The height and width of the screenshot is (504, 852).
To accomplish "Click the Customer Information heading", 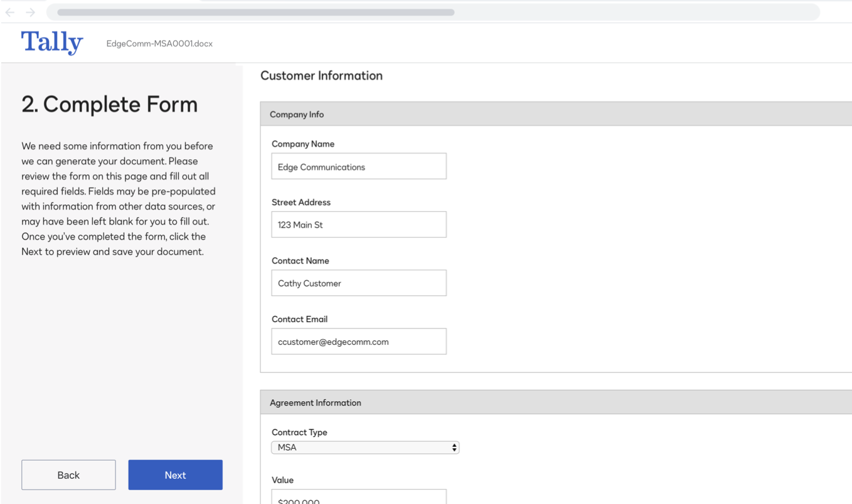I will [321, 76].
